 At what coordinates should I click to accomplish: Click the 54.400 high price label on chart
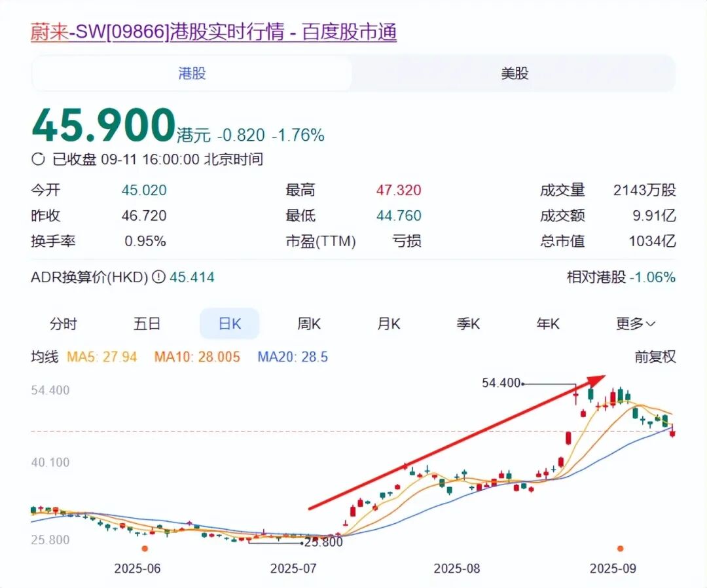(x=501, y=383)
